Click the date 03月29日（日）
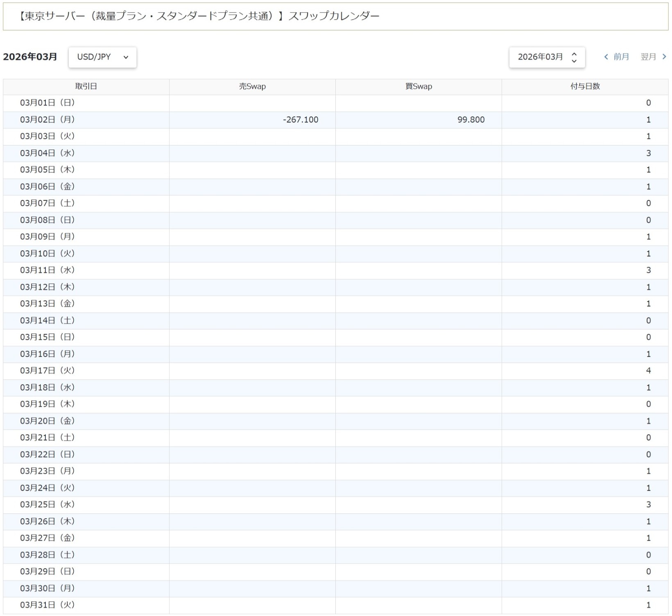The height and width of the screenshot is (616, 672). (48, 571)
